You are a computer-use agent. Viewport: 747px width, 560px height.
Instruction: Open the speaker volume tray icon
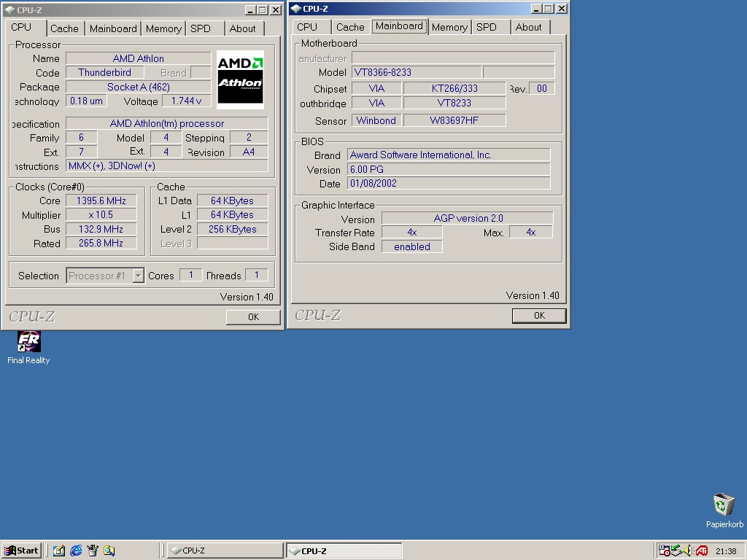pyautogui.click(x=688, y=551)
